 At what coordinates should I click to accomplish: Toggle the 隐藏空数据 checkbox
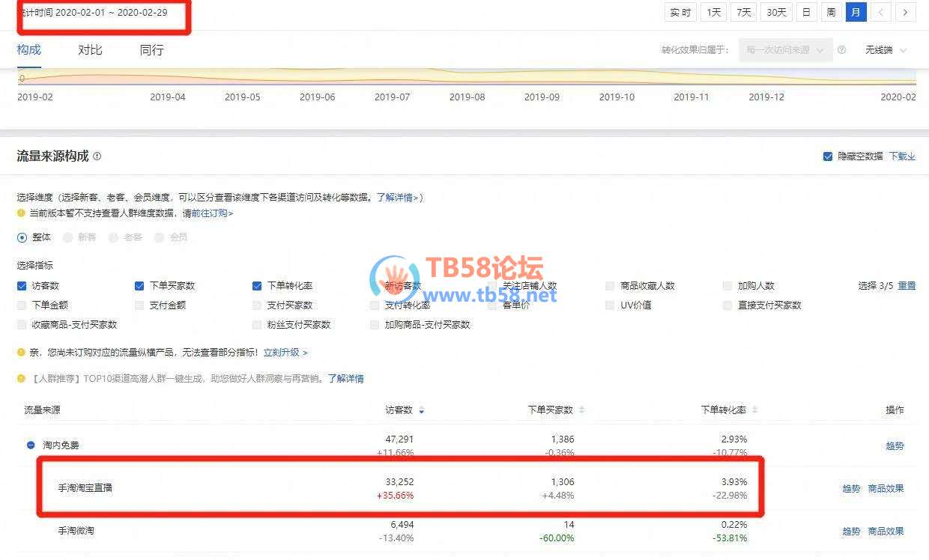(828, 156)
